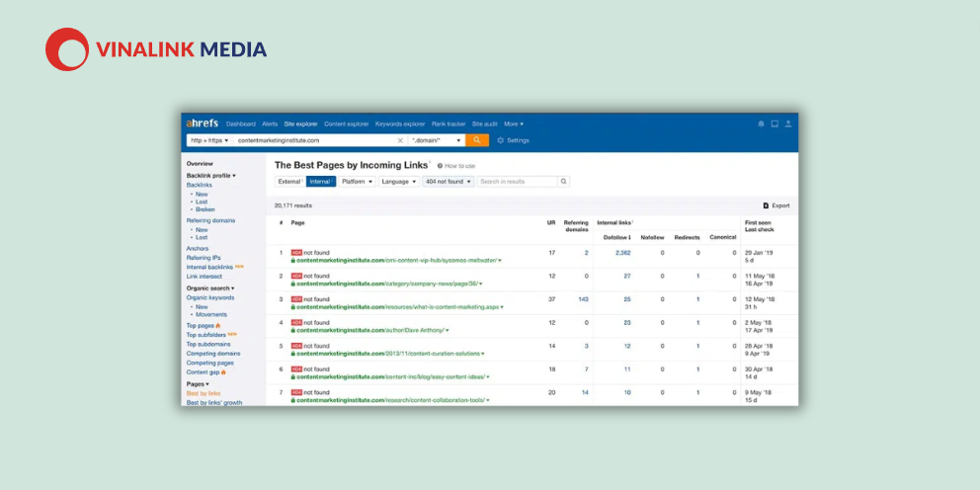Screen dimensions: 980x490
Task: Open Referring IPs in sidebar
Action: (x=204, y=258)
